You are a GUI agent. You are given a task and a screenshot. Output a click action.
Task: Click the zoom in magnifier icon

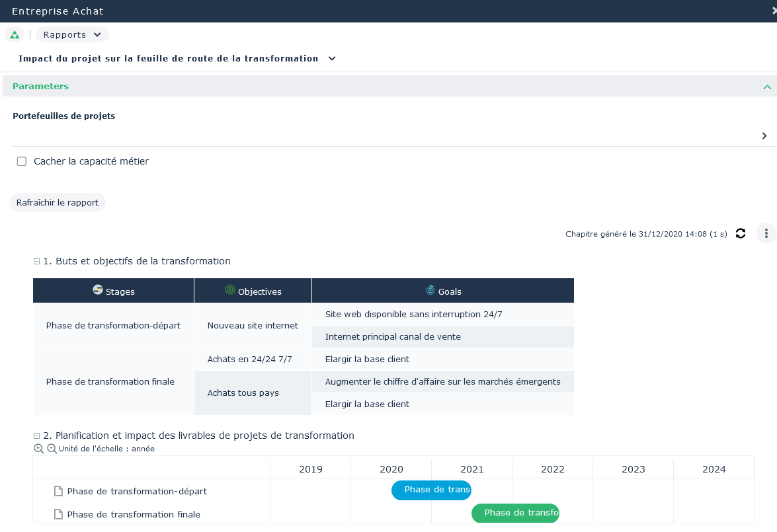(x=39, y=449)
